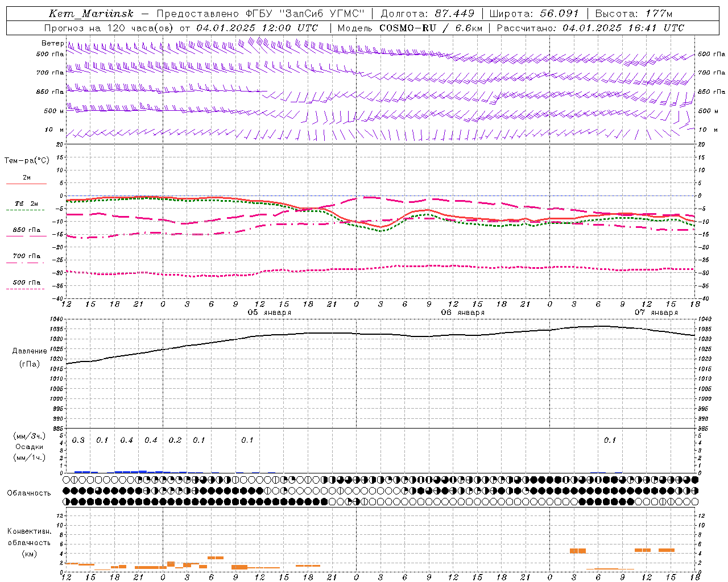
Task: Click the Давление pressure panel label
Action: coord(30,351)
